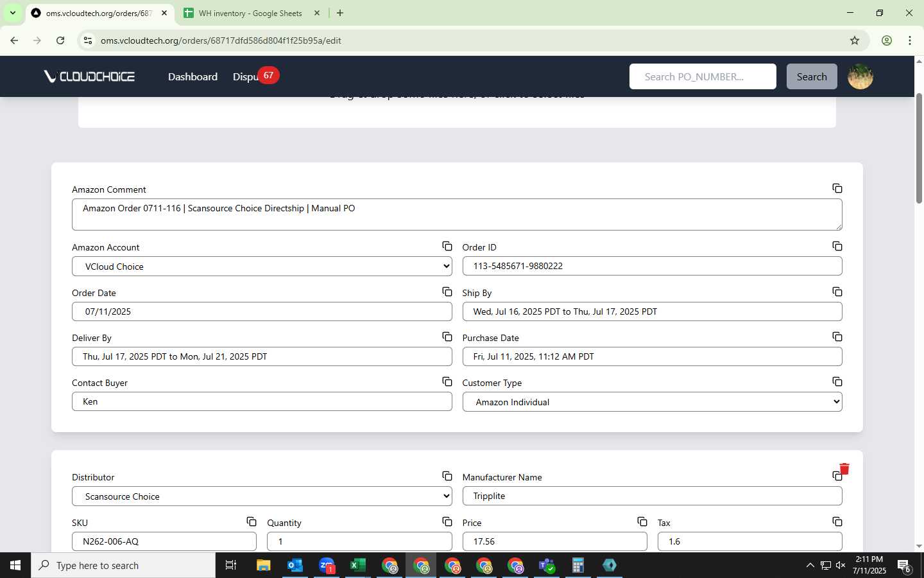924x578 pixels.
Task: Copy the Contact Buyer value
Action: click(x=447, y=381)
